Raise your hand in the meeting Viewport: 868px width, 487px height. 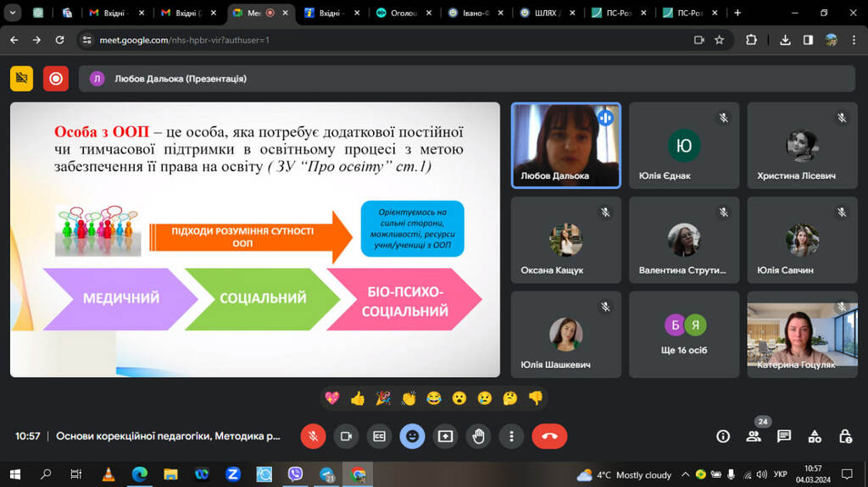tap(478, 436)
